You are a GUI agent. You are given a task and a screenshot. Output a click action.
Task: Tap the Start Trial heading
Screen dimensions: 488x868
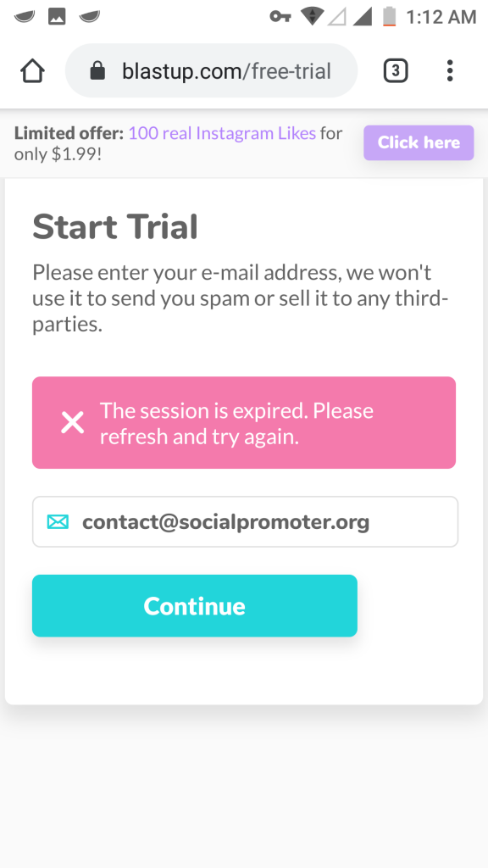(115, 227)
